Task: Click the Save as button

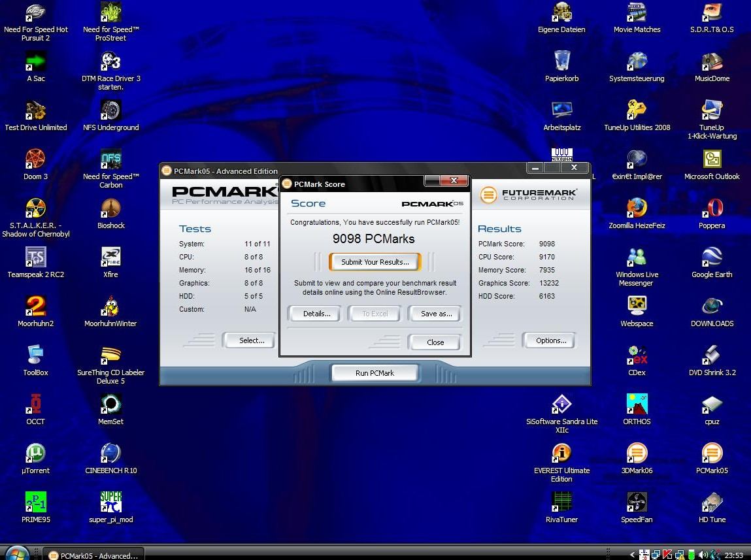Action: click(436, 314)
